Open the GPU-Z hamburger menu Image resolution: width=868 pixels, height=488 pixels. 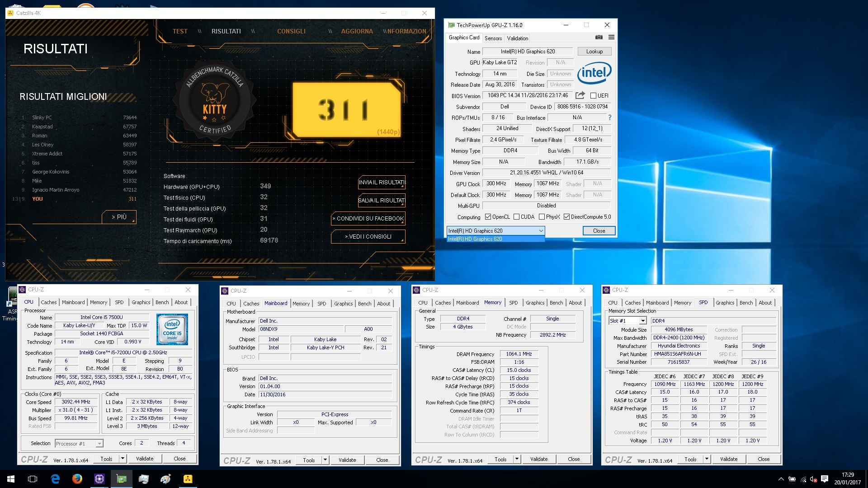[611, 38]
